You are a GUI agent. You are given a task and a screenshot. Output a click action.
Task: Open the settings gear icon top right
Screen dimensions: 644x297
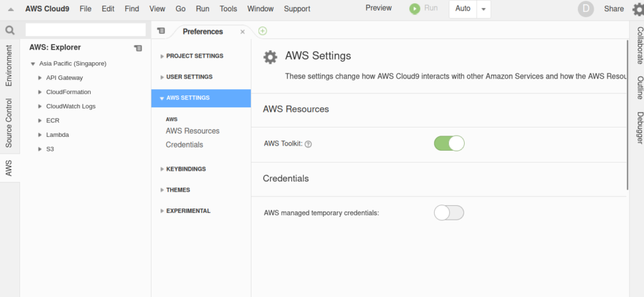click(x=638, y=9)
